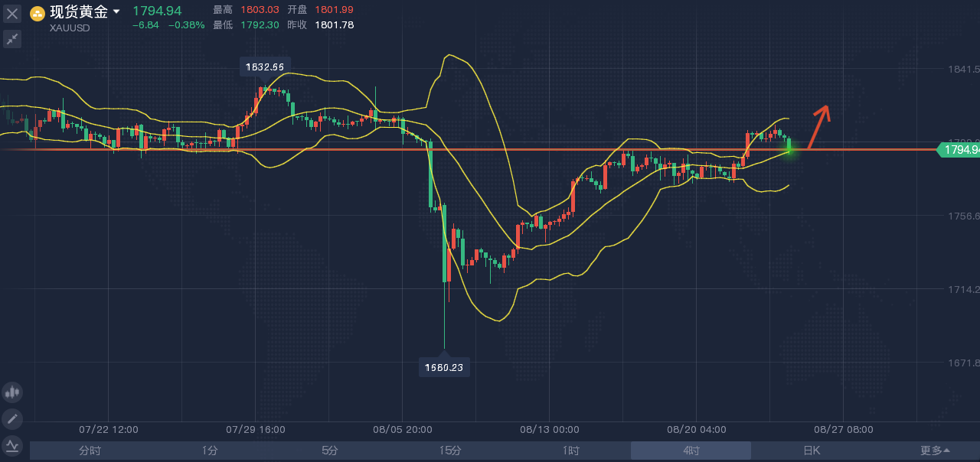Click the XAUUSD ticker code
The height and width of the screenshot is (462, 980).
pos(70,28)
